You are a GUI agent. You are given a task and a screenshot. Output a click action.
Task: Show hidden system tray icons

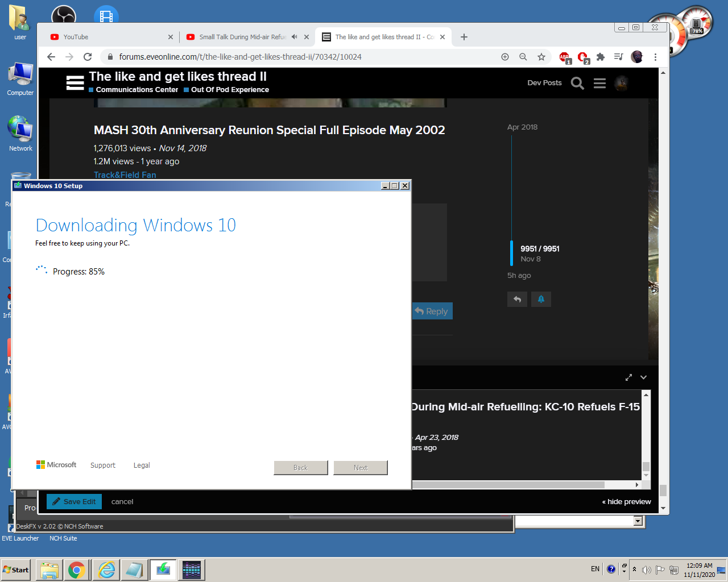point(635,569)
